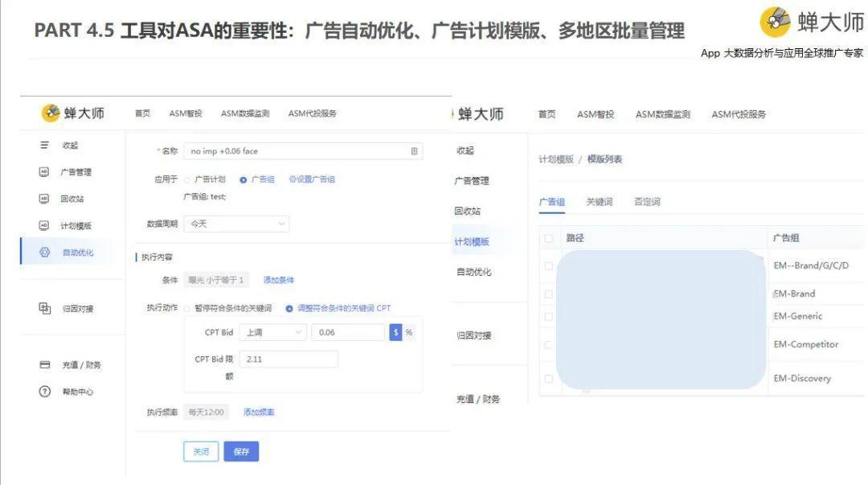The height and width of the screenshot is (485, 868).
Task: Switch to the 关键词 tab in 模版列表
Action: click(x=600, y=202)
